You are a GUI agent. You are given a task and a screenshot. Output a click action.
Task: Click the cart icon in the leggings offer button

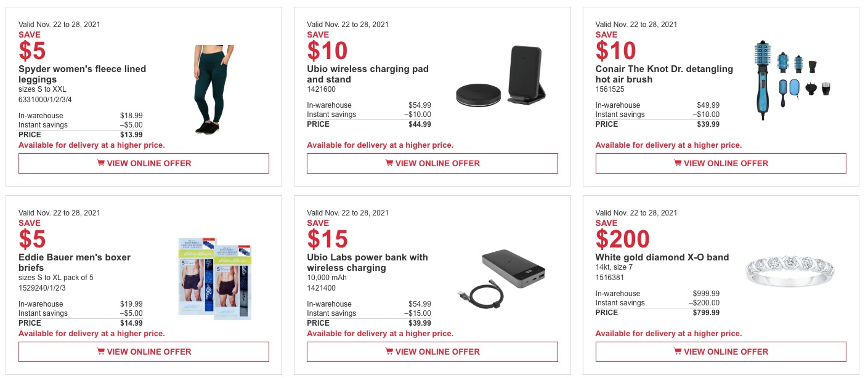[100, 163]
